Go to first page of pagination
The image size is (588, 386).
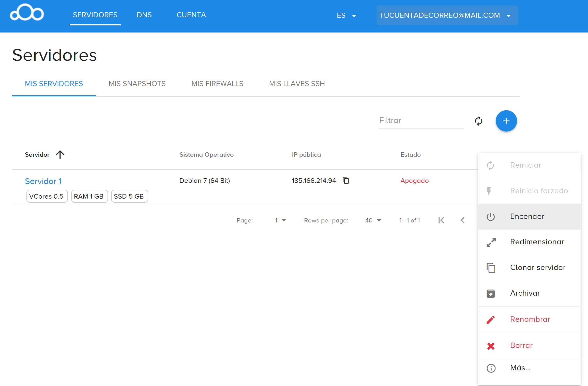441,220
